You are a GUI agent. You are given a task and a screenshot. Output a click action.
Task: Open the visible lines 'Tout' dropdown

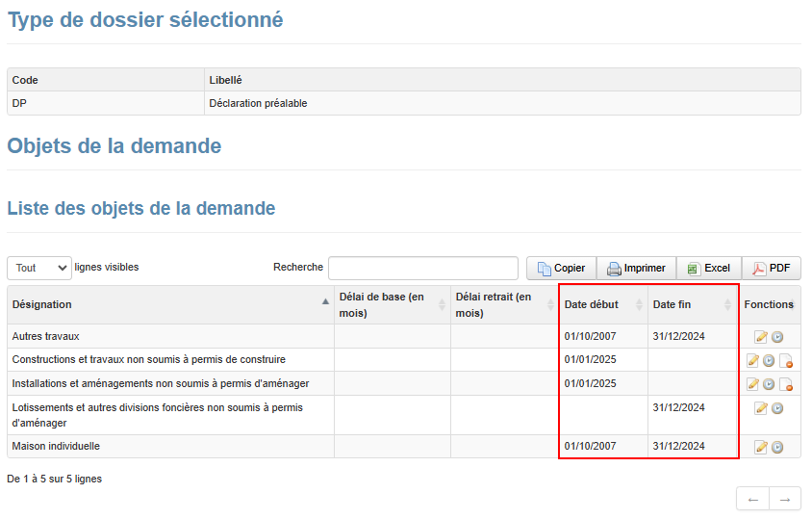[x=39, y=268]
